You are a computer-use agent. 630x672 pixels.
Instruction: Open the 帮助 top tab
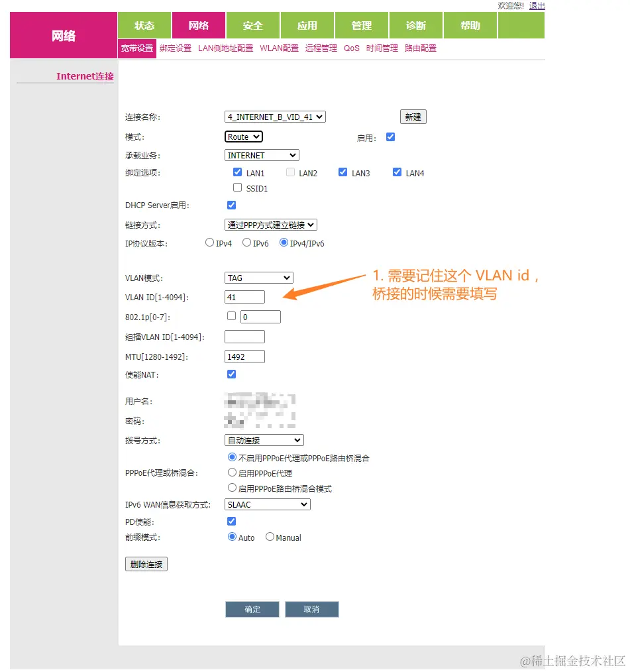pos(470,25)
